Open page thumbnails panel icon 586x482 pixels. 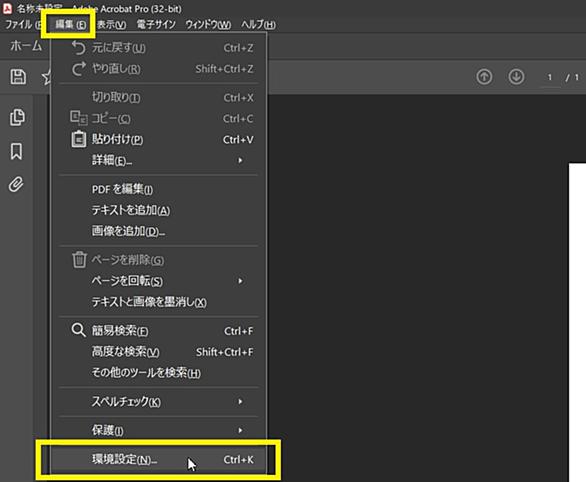(x=17, y=117)
